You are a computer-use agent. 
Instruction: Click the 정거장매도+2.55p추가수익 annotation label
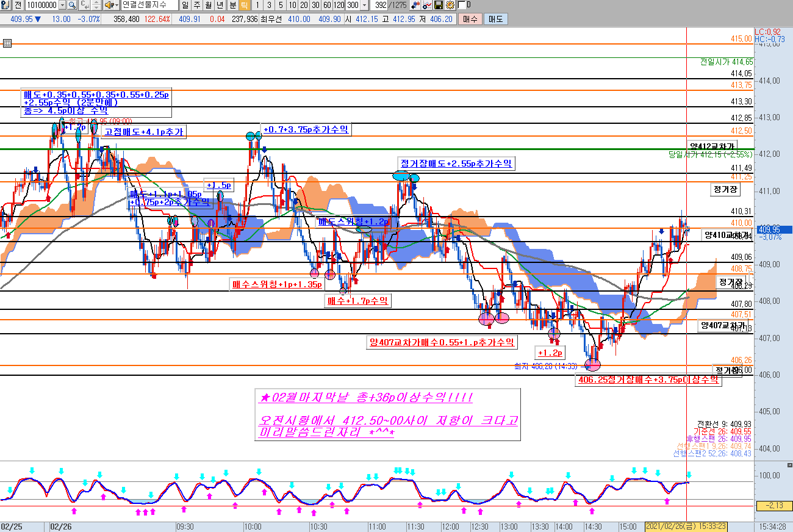click(x=456, y=164)
